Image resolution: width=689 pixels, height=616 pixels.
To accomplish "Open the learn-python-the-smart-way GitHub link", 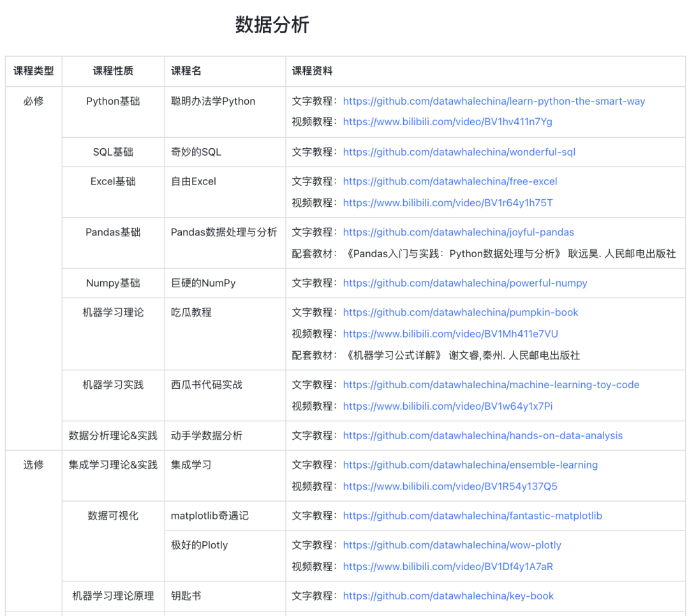I will 493,101.
